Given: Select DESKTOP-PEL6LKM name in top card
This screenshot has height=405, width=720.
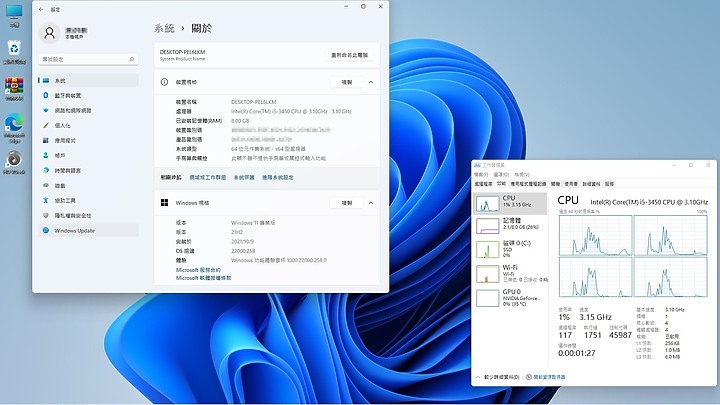Looking at the screenshot, I should [182, 52].
